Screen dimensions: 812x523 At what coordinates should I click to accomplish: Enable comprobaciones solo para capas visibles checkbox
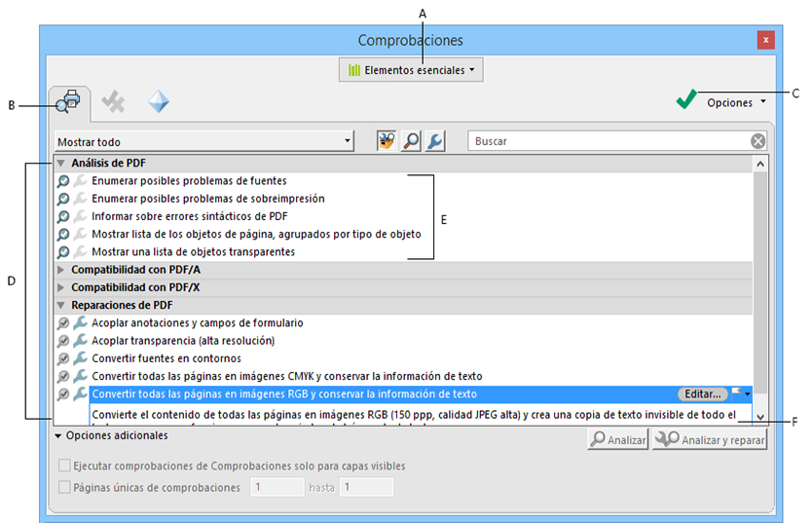(x=64, y=466)
